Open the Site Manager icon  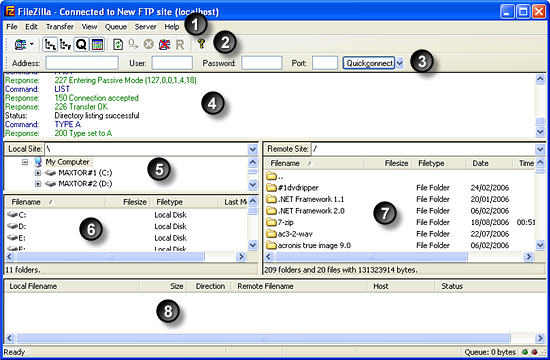(x=20, y=45)
